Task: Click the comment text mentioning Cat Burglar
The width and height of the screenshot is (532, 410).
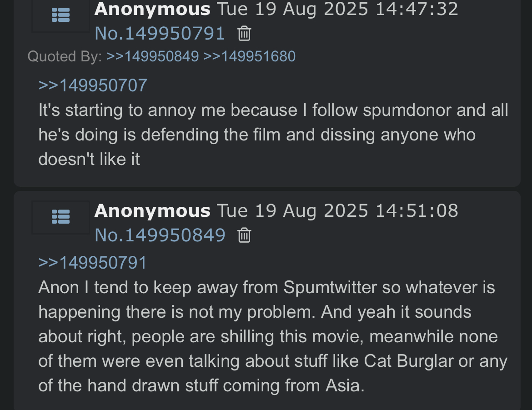Action: click(x=273, y=336)
